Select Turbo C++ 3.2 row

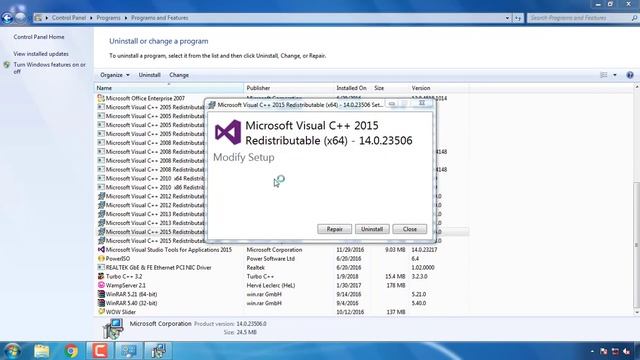282,277
